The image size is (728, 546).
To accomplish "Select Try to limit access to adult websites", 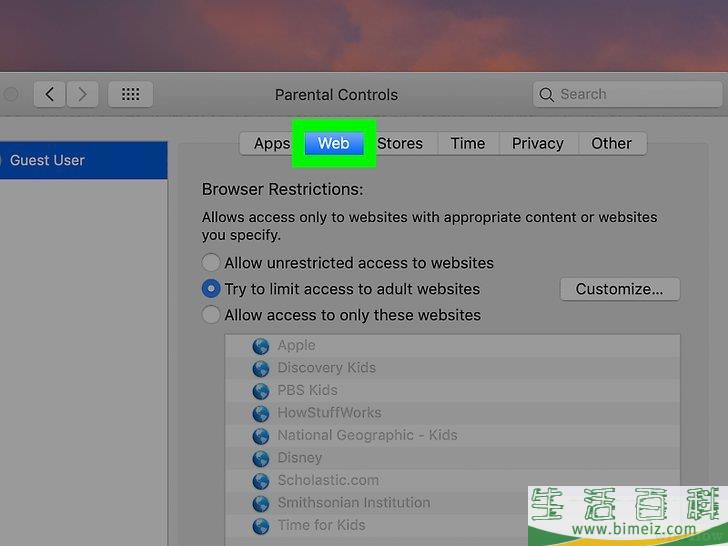I will (211, 289).
